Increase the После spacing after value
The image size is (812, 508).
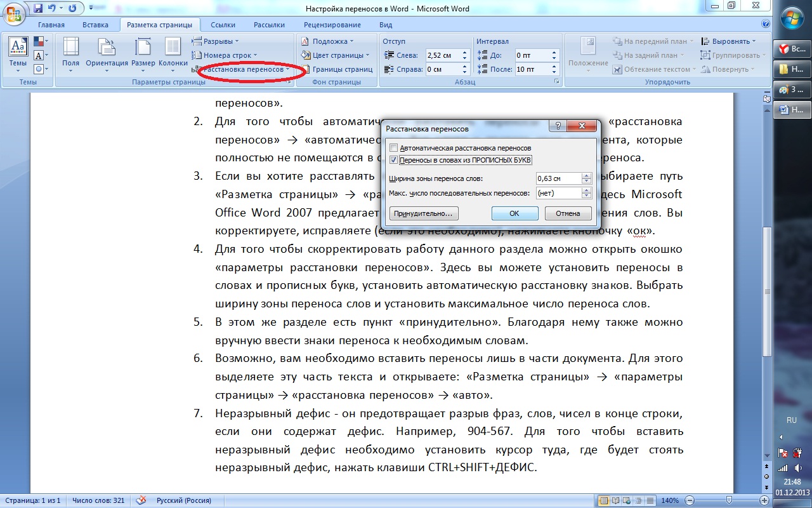tap(554, 67)
